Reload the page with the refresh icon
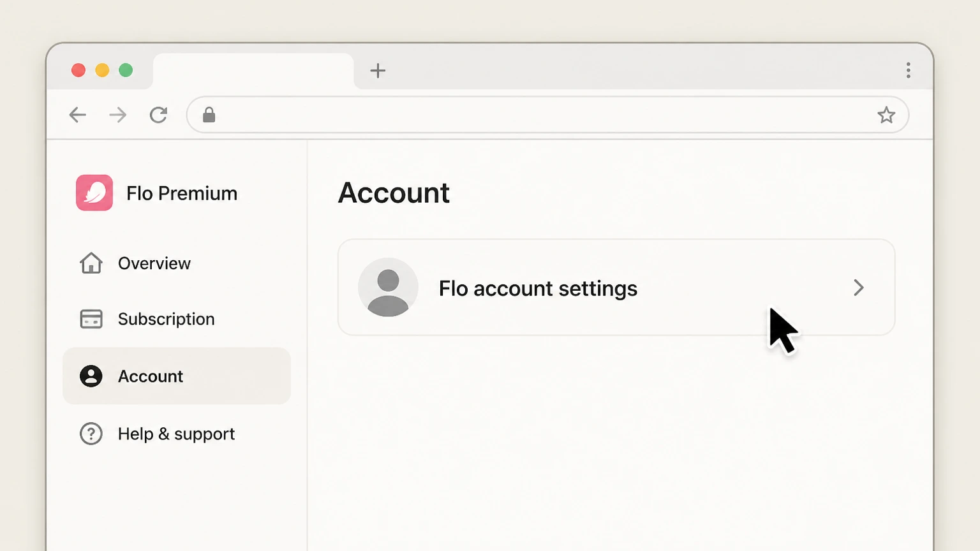The height and width of the screenshot is (551, 980). pos(158,115)
